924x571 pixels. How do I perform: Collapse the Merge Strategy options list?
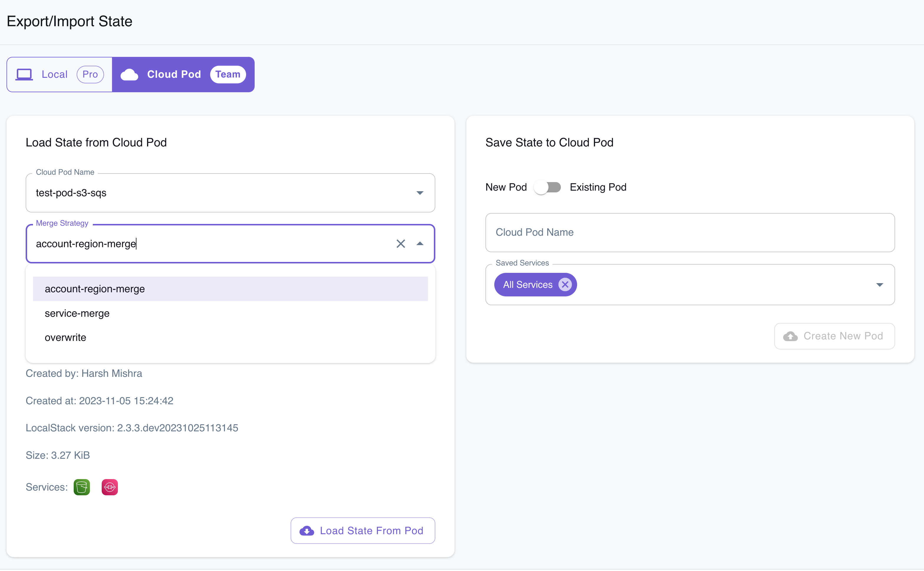coord(420,244)
